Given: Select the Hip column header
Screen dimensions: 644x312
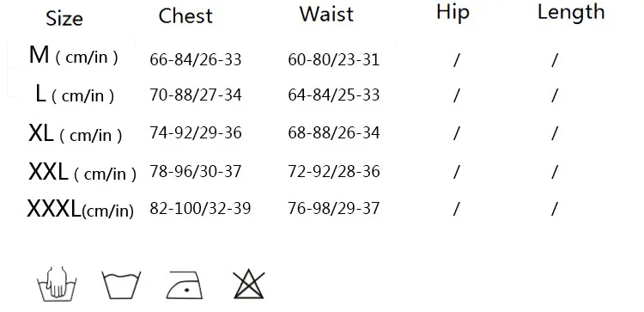Looking at the screenshot, I should (x=453, y=13).
